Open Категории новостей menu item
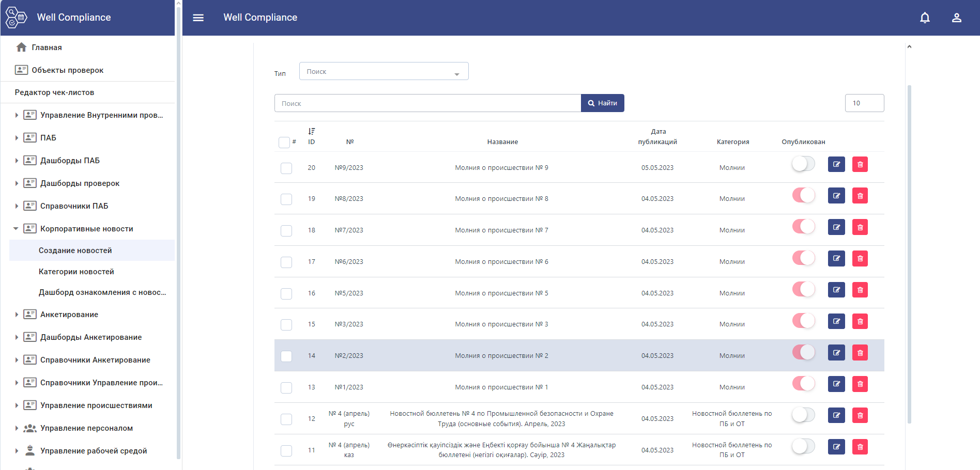The image size is (980, 470). [76, 272]
